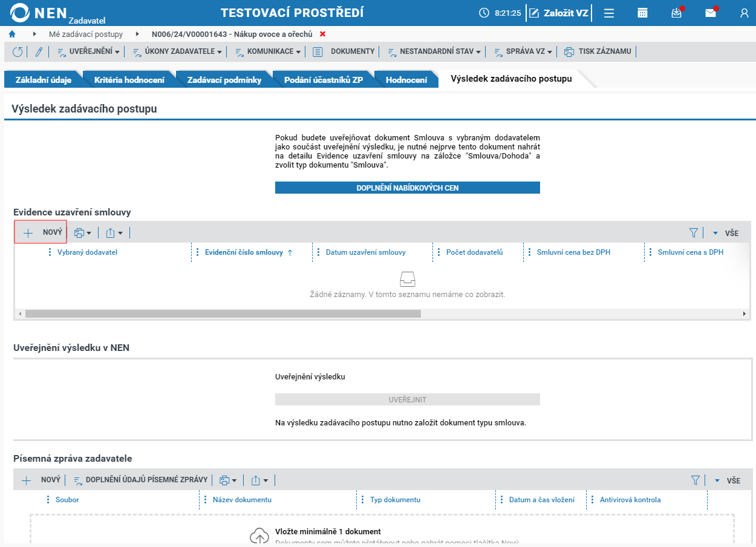Click the user profile icon
This screenshot has height=547, width=756.
coord(745,13)
